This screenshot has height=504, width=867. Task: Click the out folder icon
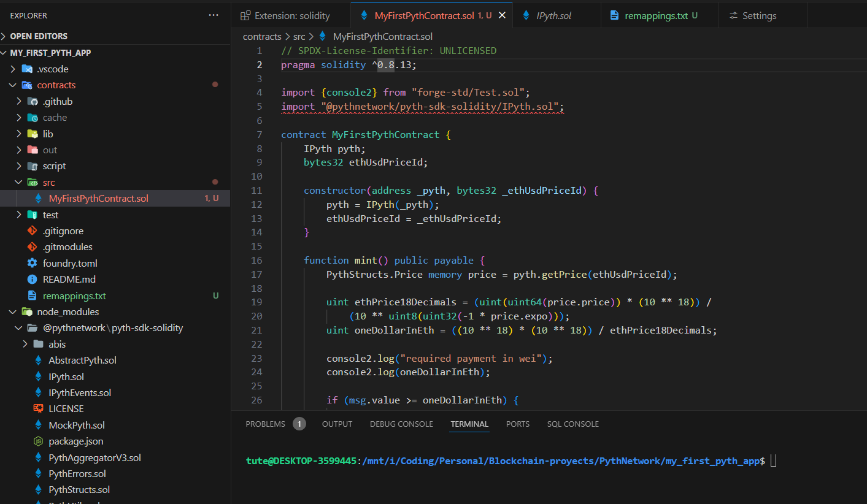[x=33, y=150]
